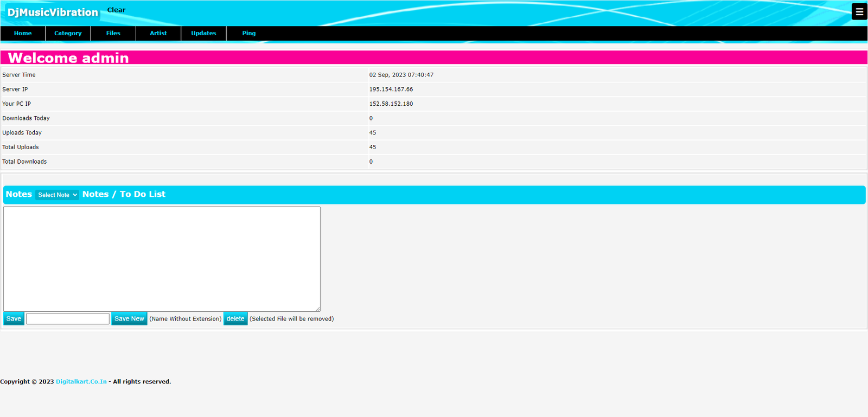Click the DjMusicVibration site logo
868x417 pixels.
[x=53, y=12]
